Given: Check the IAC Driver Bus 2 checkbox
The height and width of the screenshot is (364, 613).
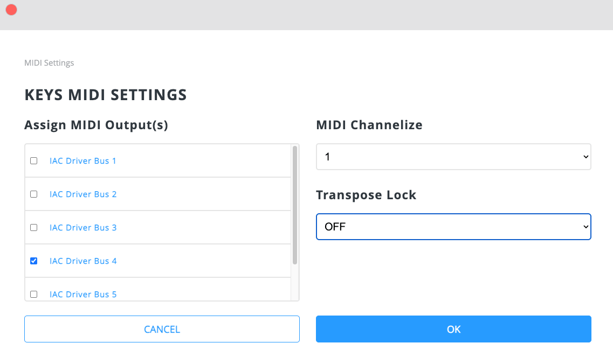Looking at the screenshot, I should pyautogui.click(x=34, y=194).
